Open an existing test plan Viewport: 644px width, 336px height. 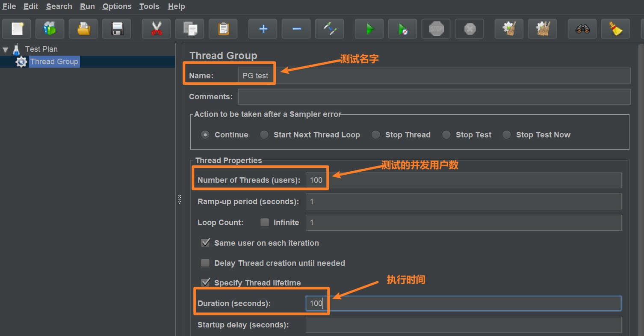[83, 28]
